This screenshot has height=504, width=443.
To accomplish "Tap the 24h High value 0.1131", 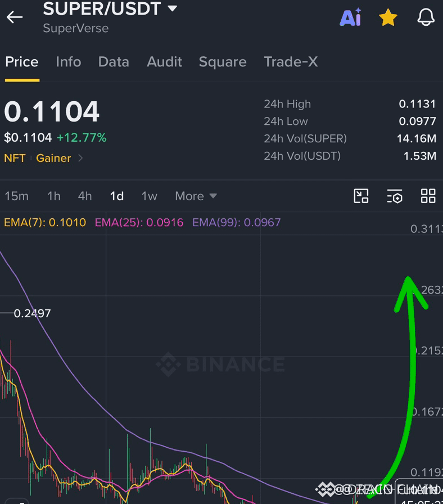I will [417, 104].
